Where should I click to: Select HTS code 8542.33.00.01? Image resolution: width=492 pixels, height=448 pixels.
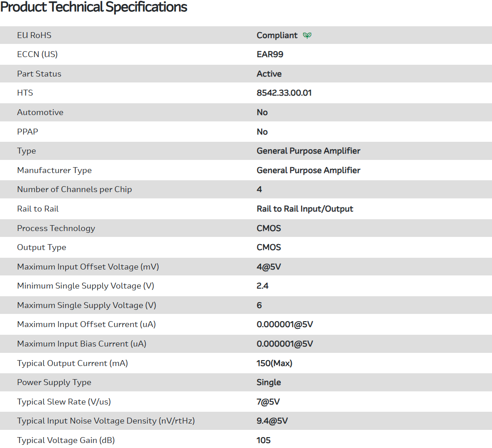click(x=284, y=93)
